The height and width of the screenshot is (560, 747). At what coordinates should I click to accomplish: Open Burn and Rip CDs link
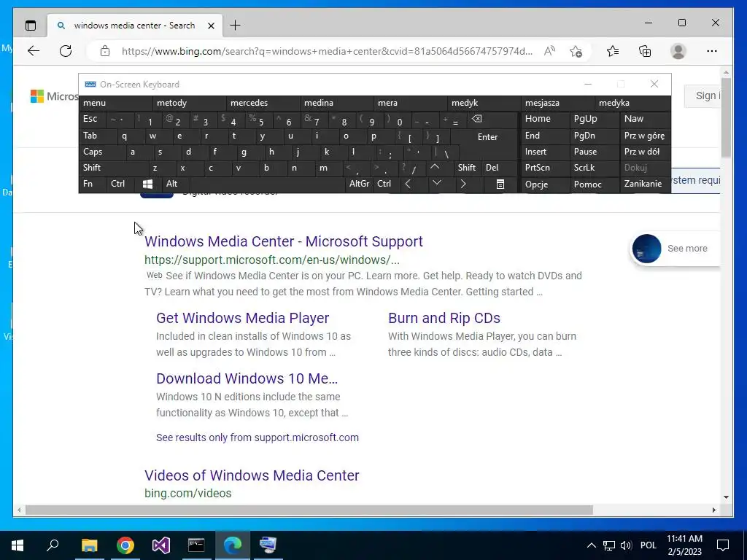point(444,318)
